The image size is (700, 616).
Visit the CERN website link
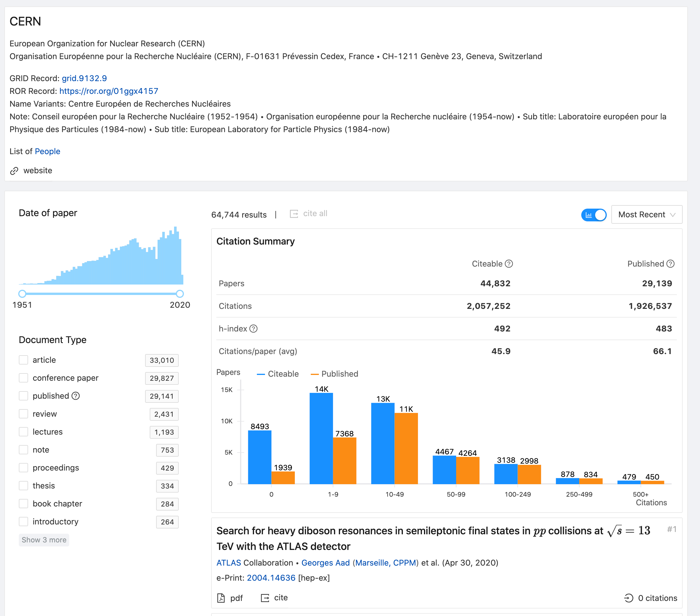click(x=38, y=171)
